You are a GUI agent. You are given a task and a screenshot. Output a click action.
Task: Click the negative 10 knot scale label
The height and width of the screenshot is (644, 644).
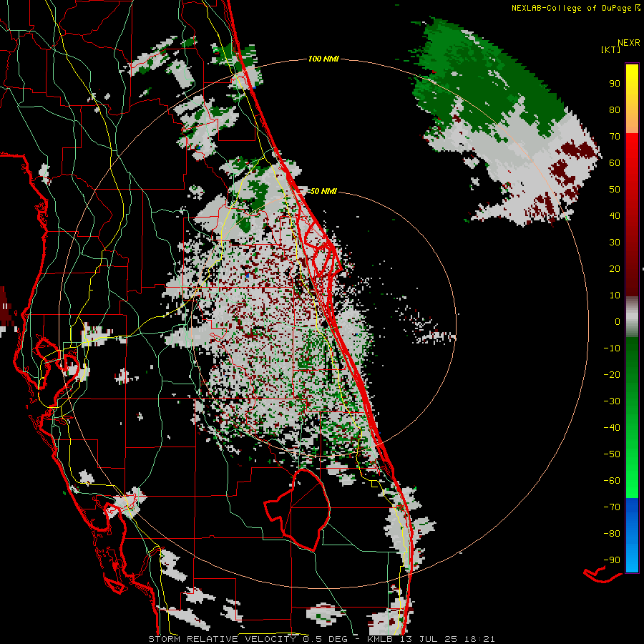click(x=612, y=348)
